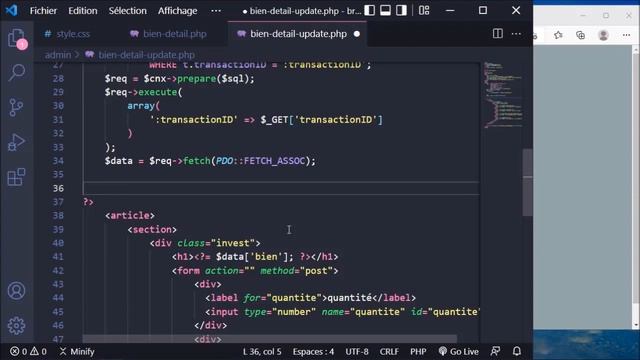Open the Extensions view
640x360 pixels.
tap(16, 177)
